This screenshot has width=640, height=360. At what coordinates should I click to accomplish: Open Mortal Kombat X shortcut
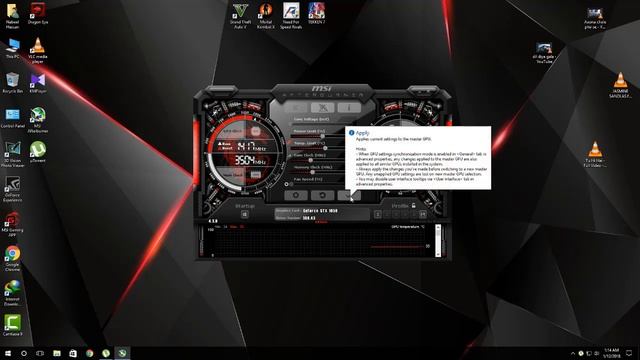click(x=266, y=16)
